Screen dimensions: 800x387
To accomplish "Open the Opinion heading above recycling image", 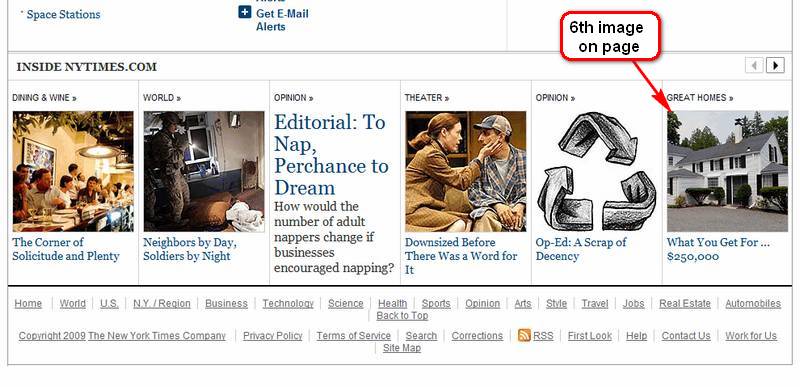I will (555, 98).
